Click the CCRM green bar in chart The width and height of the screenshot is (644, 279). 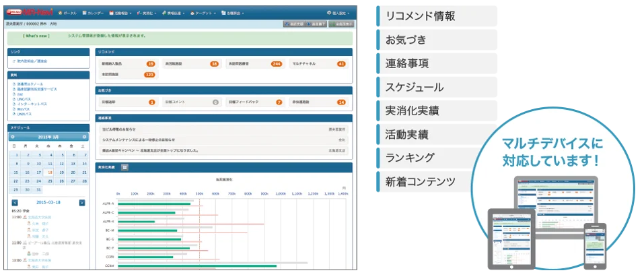point(197,266)
